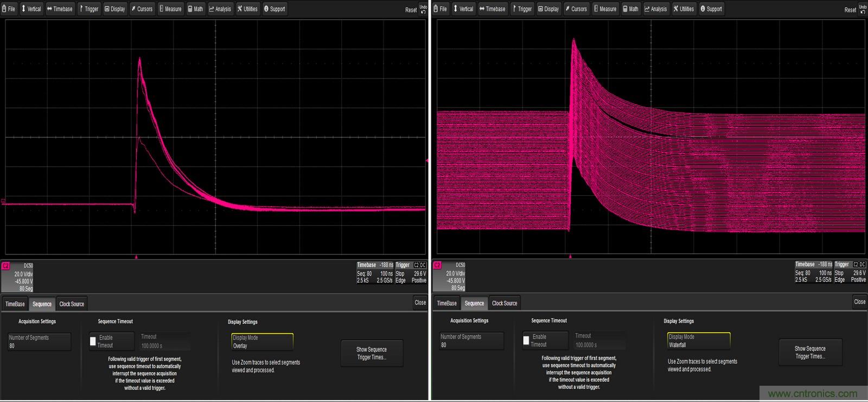Open the Measure menu in the right oscilloscope window
The height and width of the screenshot is (402, 868).
(x=605, y=9)
